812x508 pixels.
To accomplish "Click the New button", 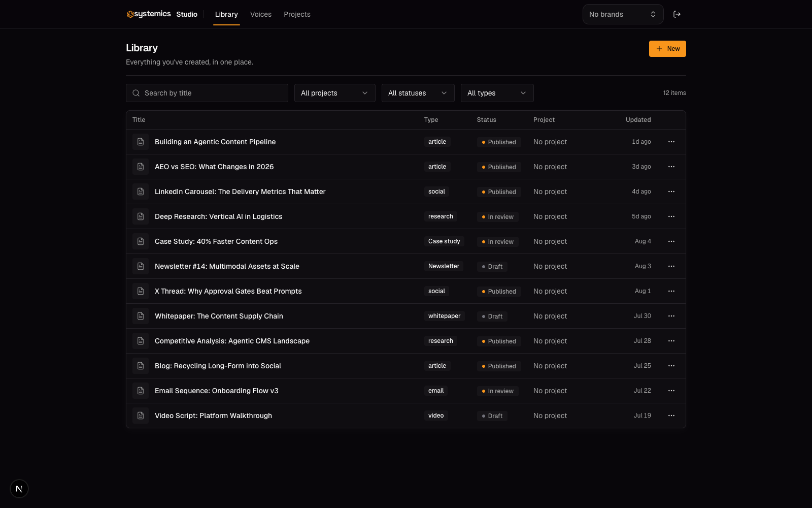I will point(667,49).
